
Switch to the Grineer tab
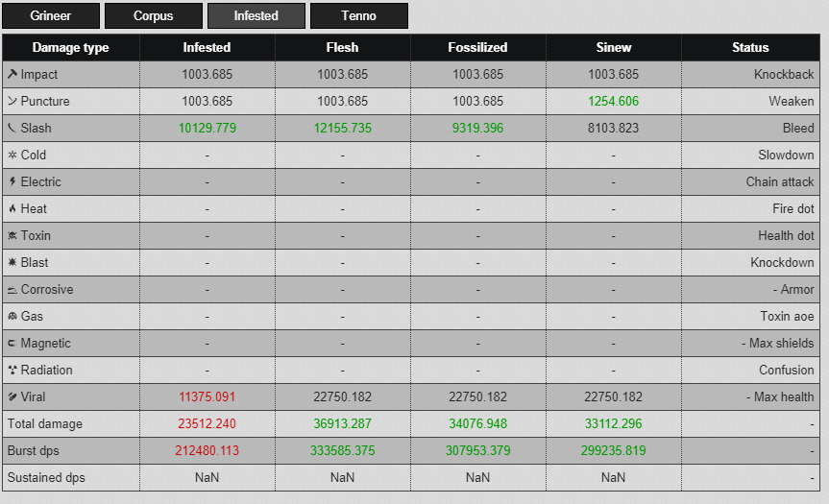[x=51, y=16]
